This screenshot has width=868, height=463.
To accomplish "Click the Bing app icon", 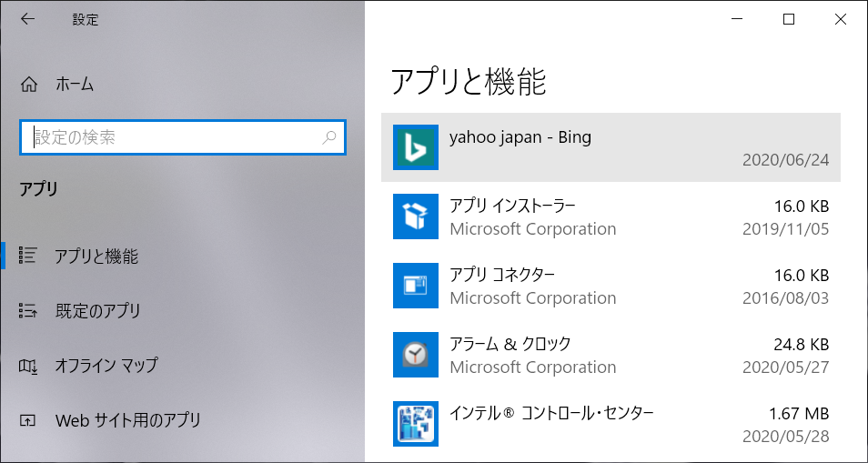I will tap(416, 147).
